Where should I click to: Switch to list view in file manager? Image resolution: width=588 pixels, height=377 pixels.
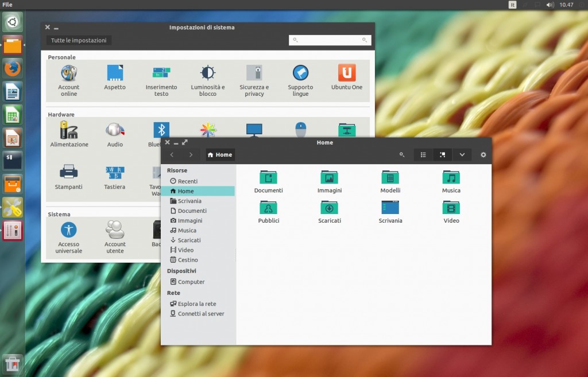(423, 155)
